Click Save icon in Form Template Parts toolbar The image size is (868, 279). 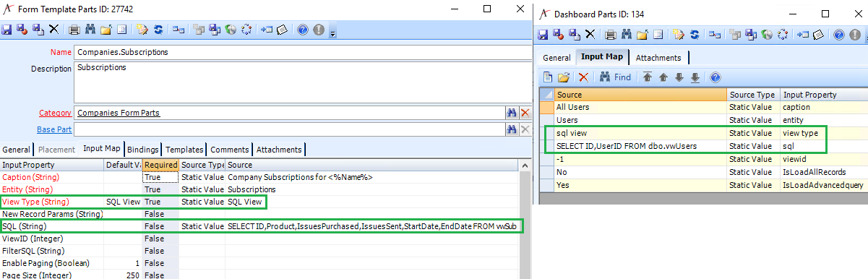[7, 30]
